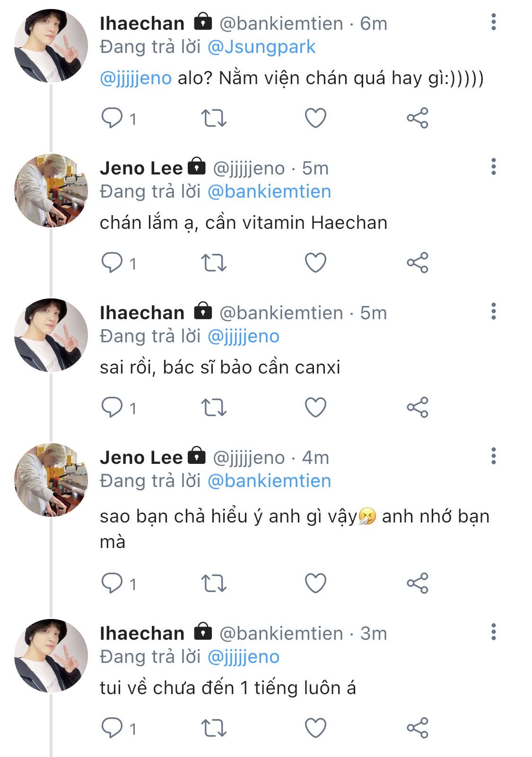Open the @Jsungpark profile link
This screenshot has height=757, width=532.
(262, 47)
